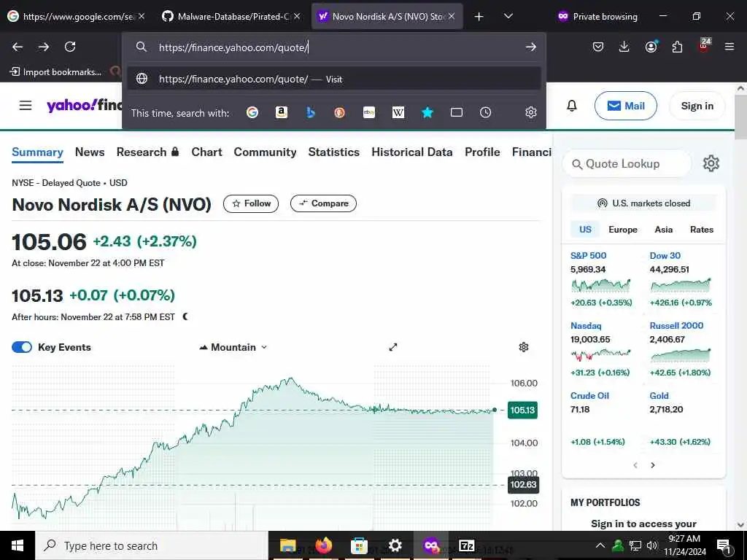The width and height of the screenshot is (747, 560).
Task: Click the Windows taskbar search box
Action: [152, 545]
